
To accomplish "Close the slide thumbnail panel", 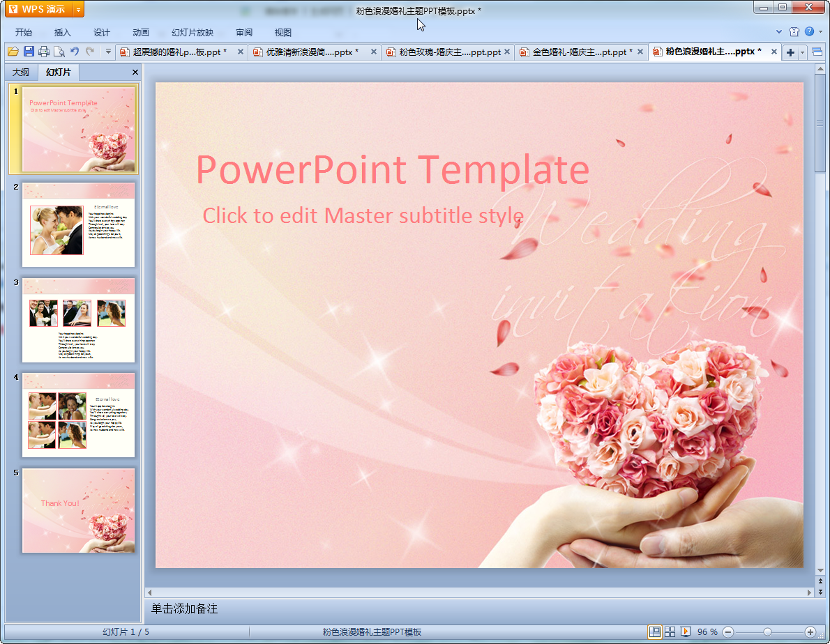I will tap(135, 72).
